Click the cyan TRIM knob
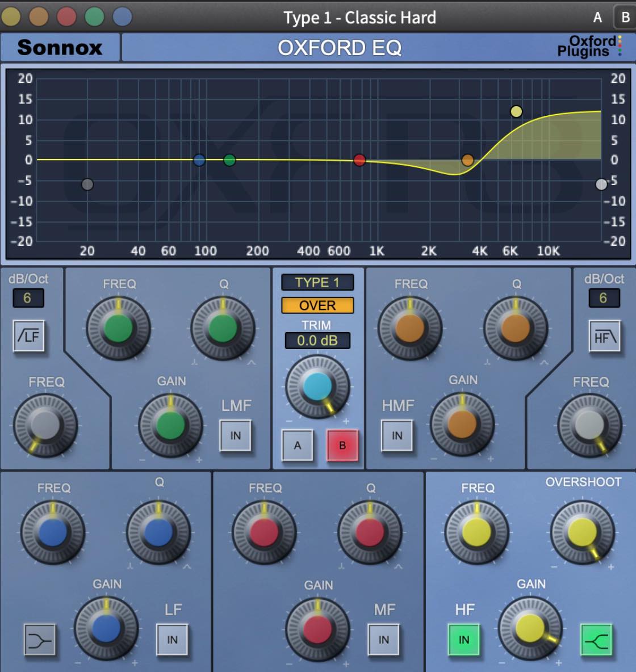 317,387
